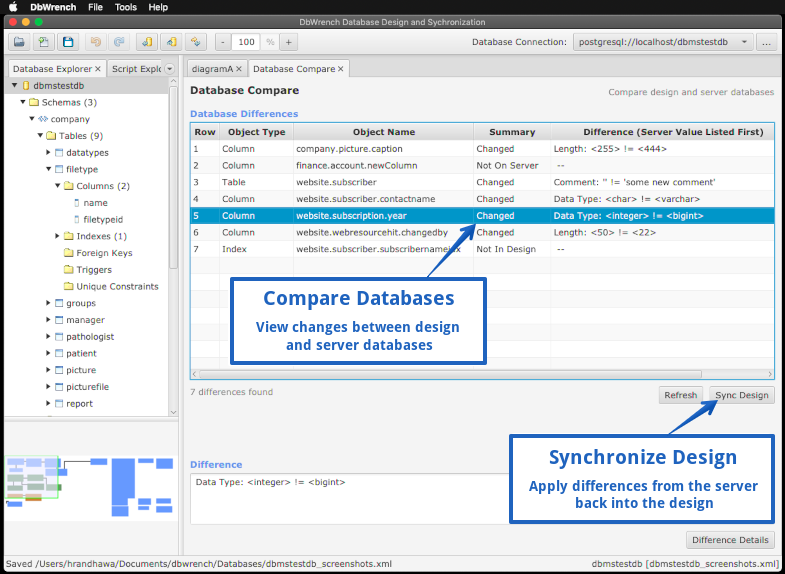Select the website.subscriber.contactname row

point(483,199)
